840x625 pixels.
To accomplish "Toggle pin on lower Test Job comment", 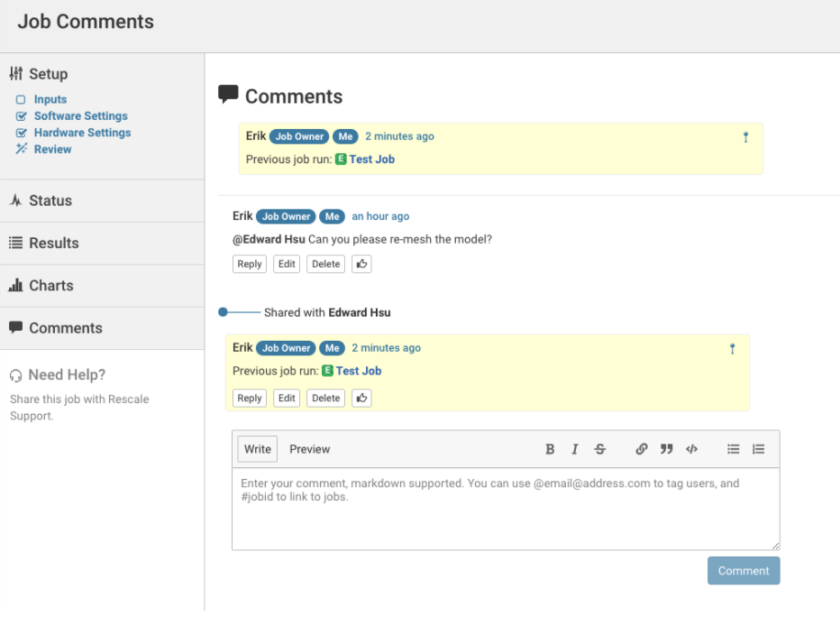I will [732, 348].
